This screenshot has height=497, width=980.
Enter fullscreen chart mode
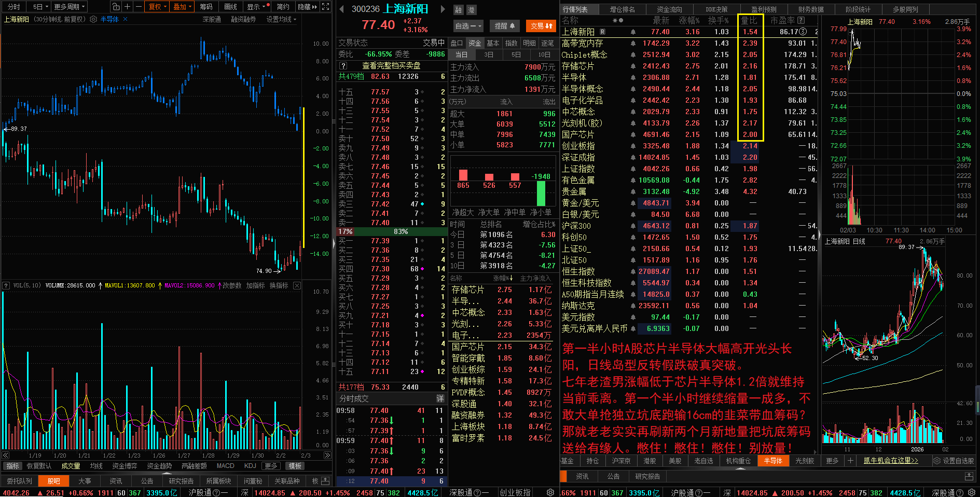pyautogui.click(x=325, y=7)
